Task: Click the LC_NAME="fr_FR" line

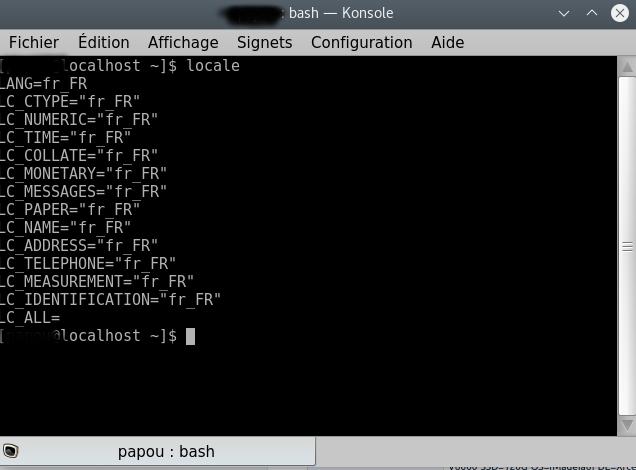Action: pos(65,227)
